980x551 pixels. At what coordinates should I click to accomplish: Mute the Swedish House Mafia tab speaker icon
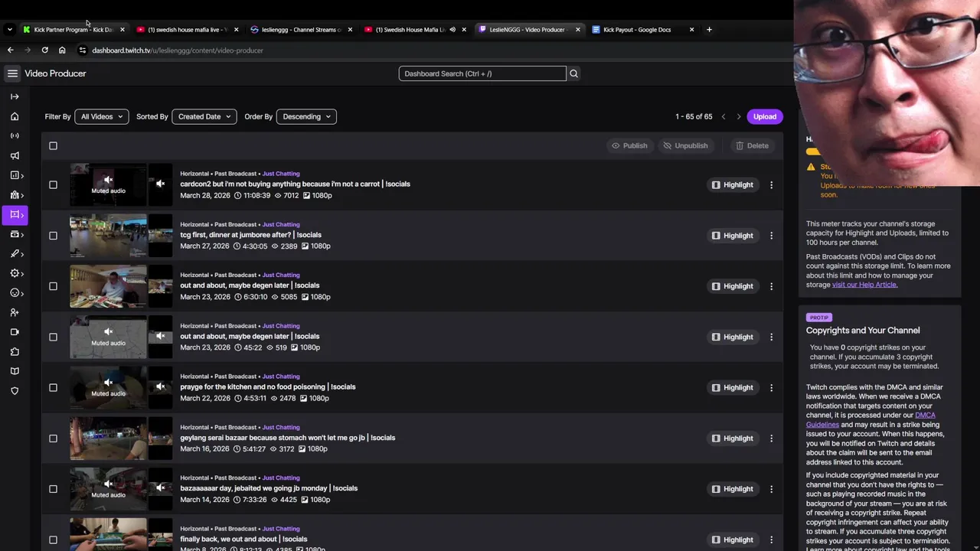(x=452, y=30)
